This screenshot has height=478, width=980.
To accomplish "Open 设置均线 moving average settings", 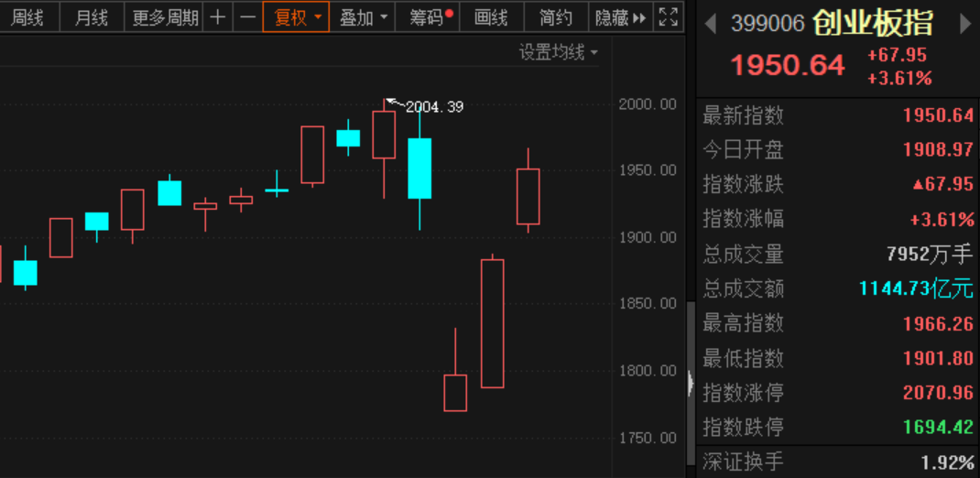I will point(558,52).
